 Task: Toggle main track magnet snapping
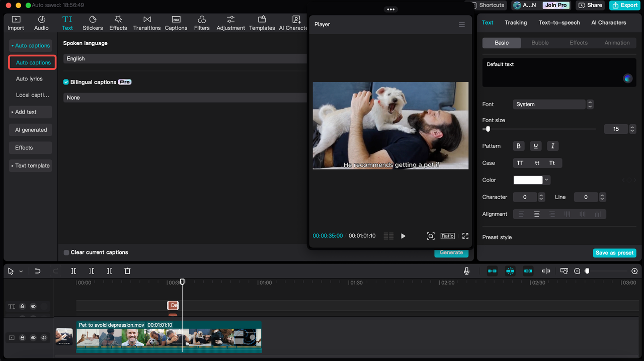[492, 271]
